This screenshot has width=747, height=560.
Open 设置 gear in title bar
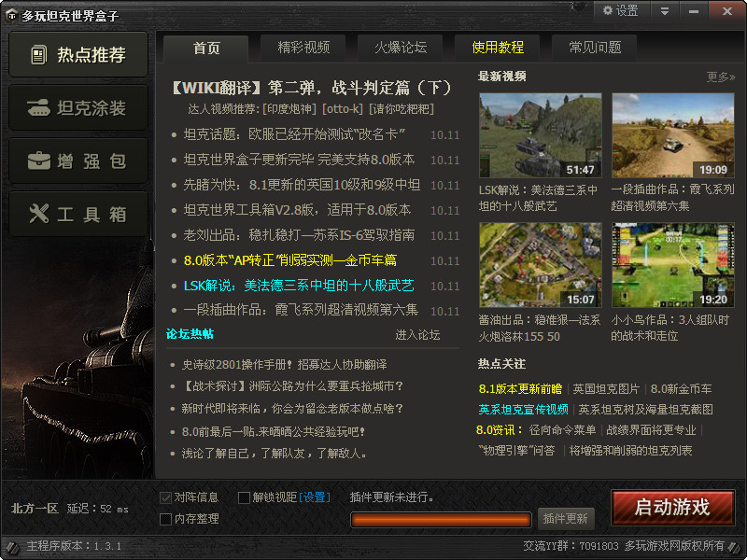pos(621,10)
